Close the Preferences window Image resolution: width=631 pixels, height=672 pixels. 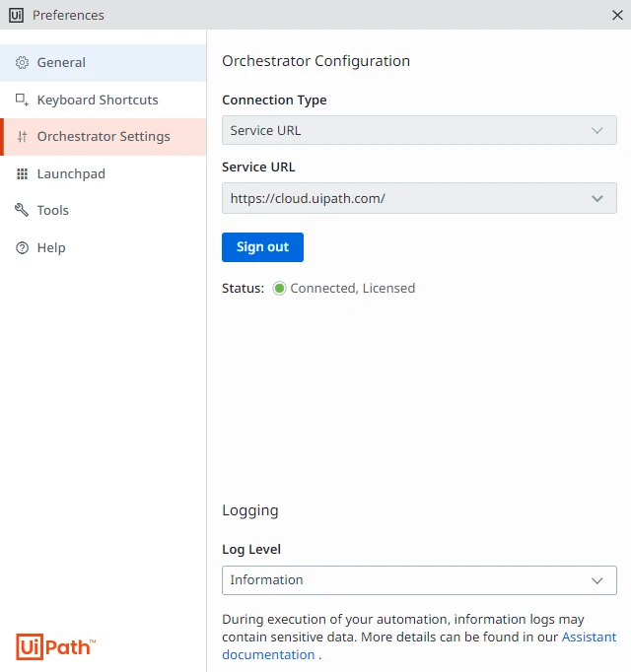click(x=617, y=15)
